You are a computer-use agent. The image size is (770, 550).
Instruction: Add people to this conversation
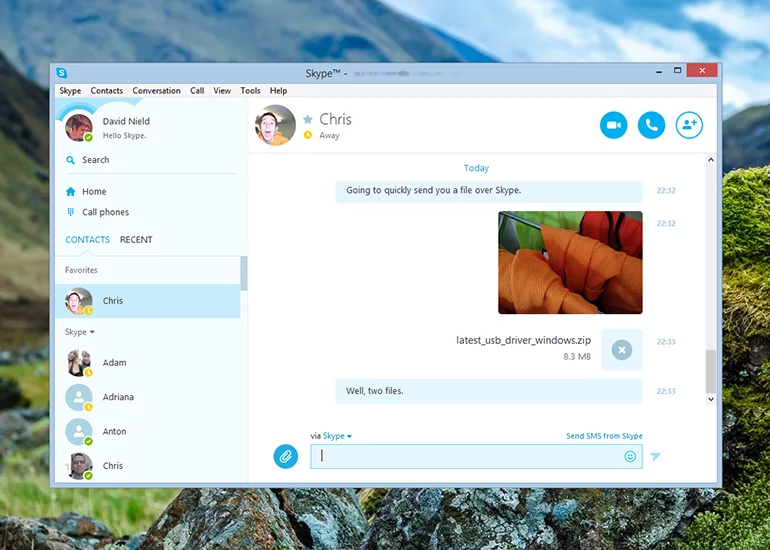tap(689, 125)
